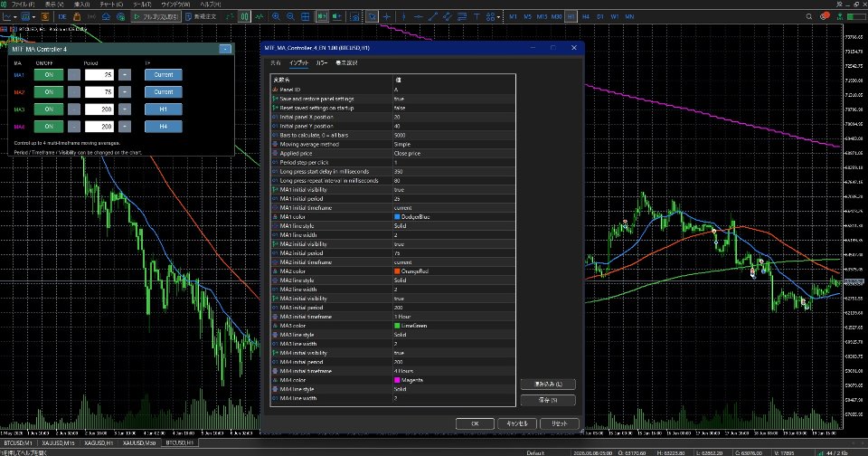868x456 pixels.
Task: Select the trendline drawing tool
Action: point(432,16)
